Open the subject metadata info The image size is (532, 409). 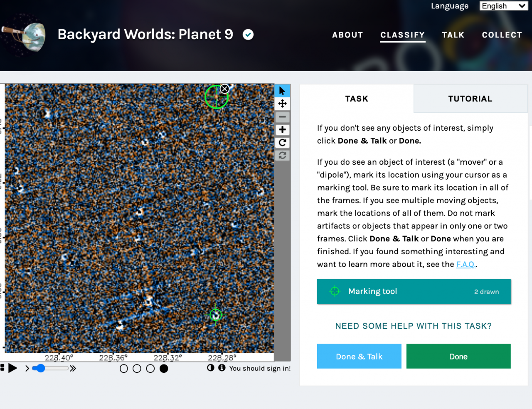[222, 368]
